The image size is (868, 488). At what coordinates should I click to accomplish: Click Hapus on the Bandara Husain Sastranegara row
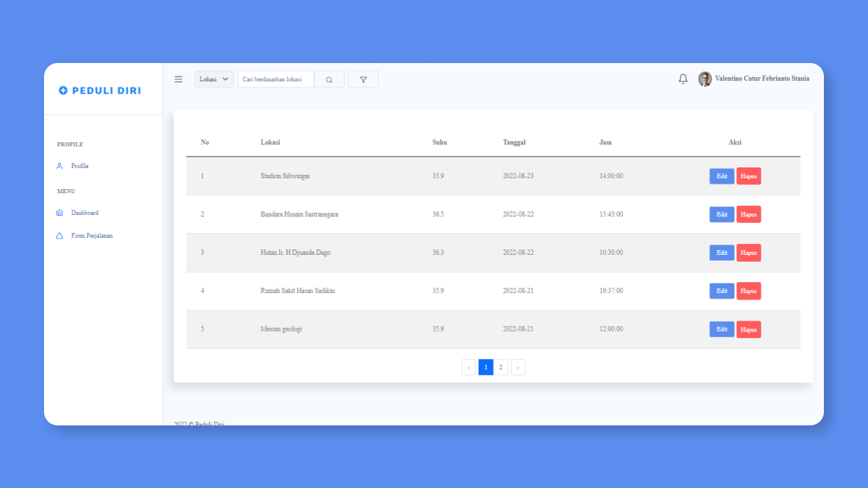click(x=748, y=214)
